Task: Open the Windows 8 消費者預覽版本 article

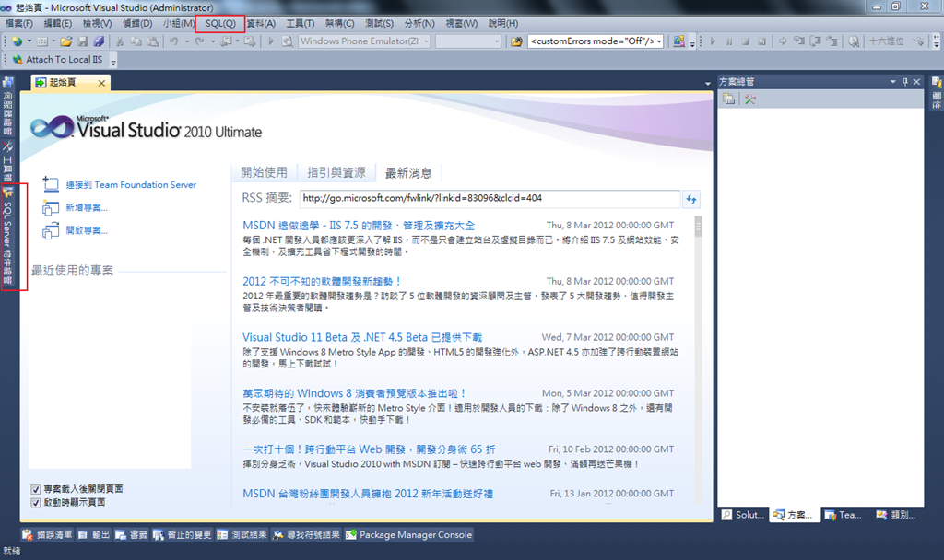Action: [x=354, y=393]
